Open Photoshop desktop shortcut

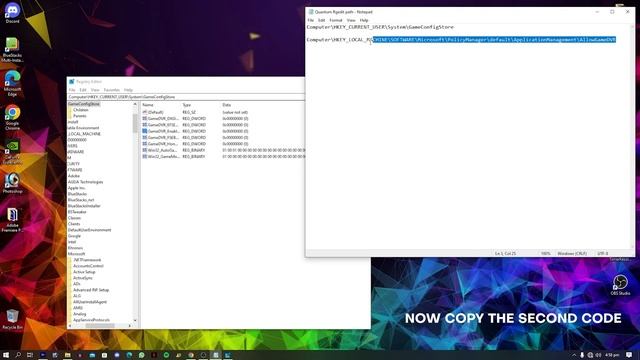click(12, 183)
